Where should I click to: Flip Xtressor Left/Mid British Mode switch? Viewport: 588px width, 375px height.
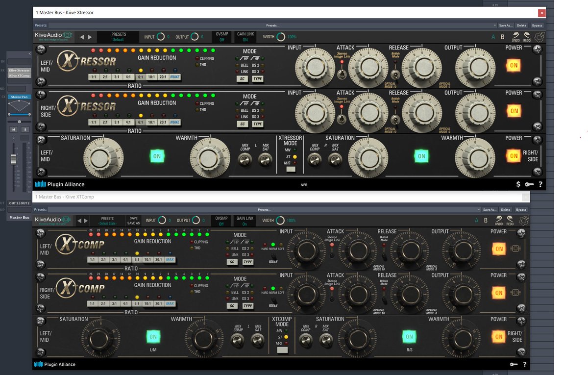click(394, 75)
